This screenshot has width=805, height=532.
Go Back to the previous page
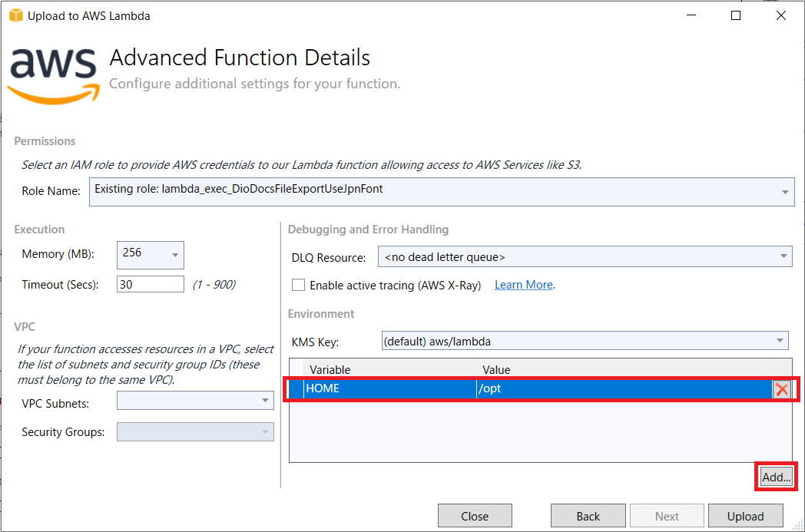(x=588, y=516)
